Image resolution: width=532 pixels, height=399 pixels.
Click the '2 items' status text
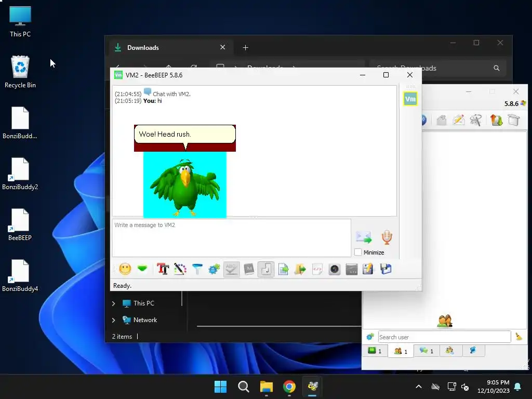pyautogui.click(x=122, y=337)
